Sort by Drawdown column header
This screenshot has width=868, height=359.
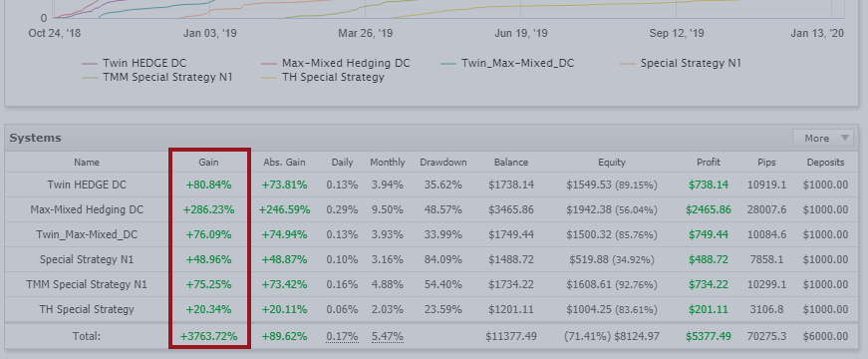coord(442,163)
